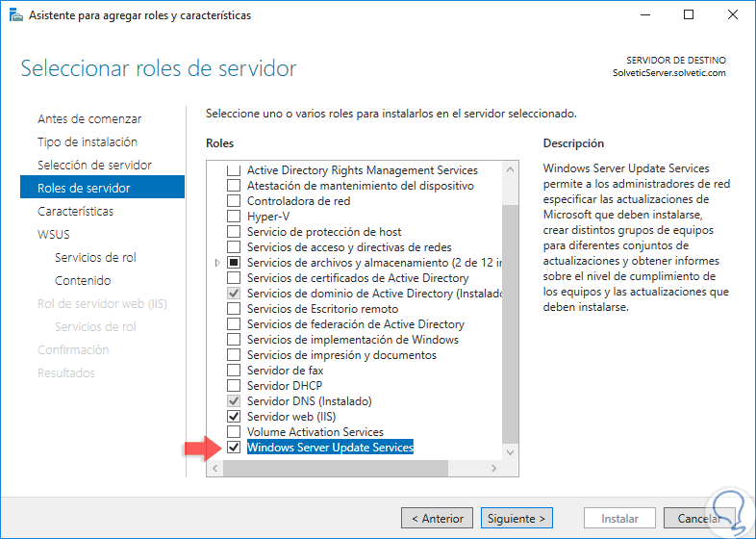Viewport: 756px width, 539px height.
Task: Click the Anterior button
Action: point(437,518)
